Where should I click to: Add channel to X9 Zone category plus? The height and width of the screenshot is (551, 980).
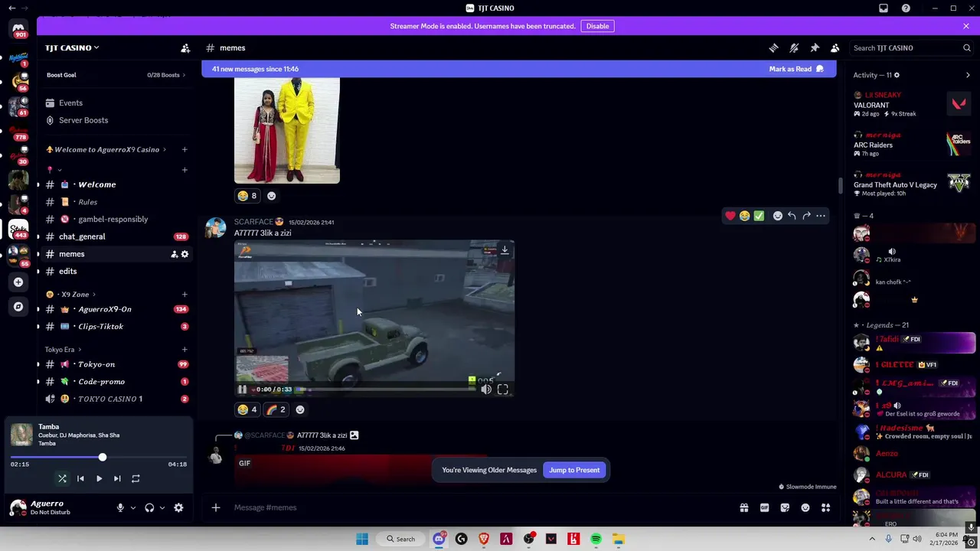[x=185, y=294]
